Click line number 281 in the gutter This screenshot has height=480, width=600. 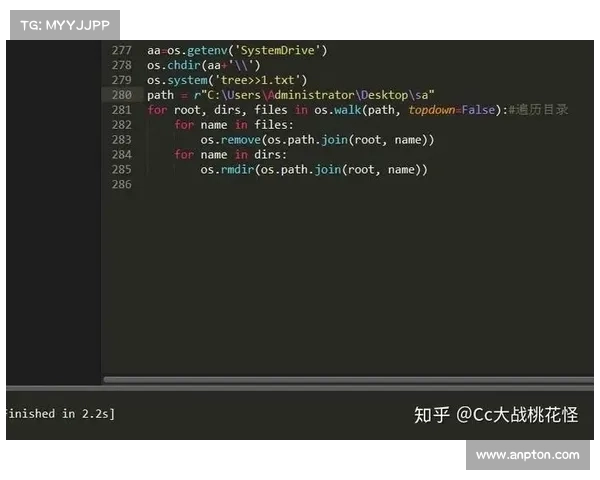pyautogui.click(x=122, y=110)
